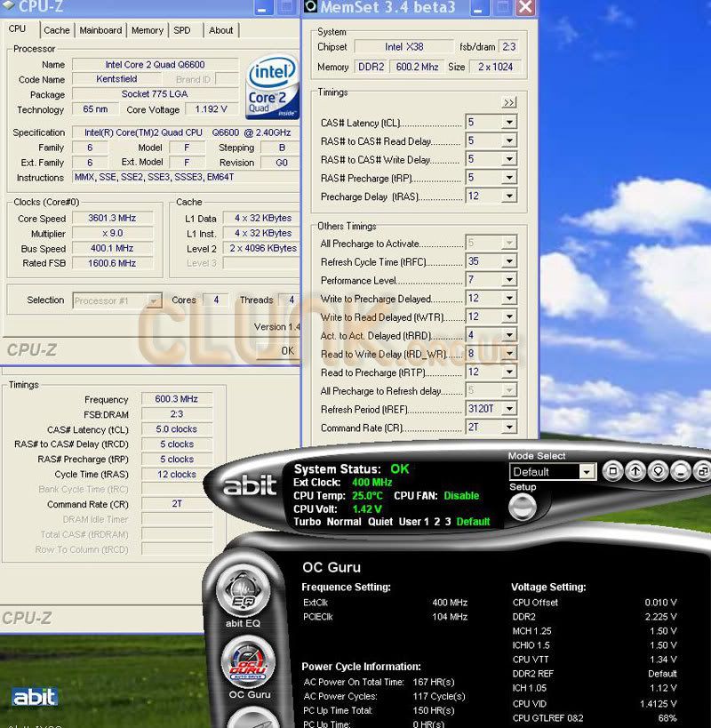
Task: Click the up-arrow round icon in abit panel
Action: tap(635, 472)
